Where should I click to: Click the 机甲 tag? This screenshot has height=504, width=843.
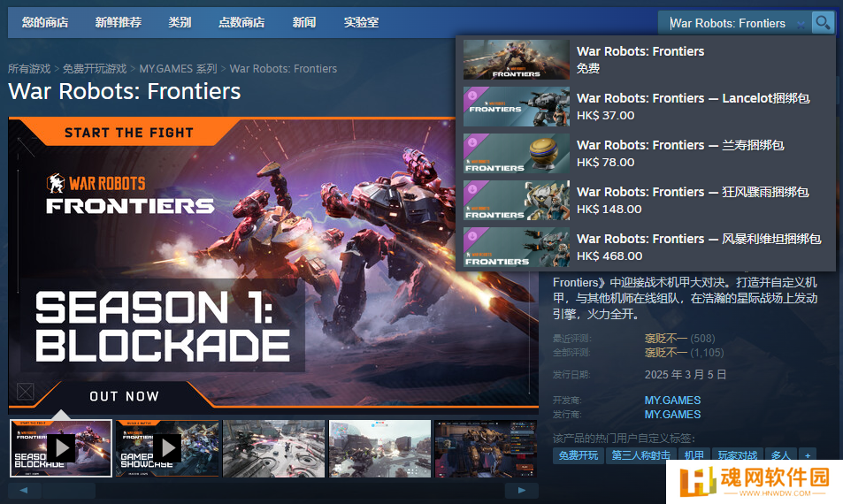(694, 455)
